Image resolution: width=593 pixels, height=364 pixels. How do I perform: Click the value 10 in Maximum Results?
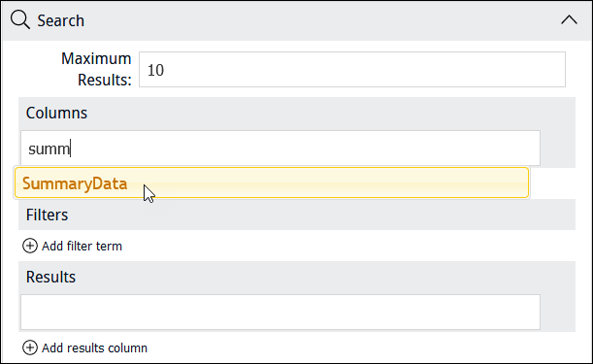(155, 70)
